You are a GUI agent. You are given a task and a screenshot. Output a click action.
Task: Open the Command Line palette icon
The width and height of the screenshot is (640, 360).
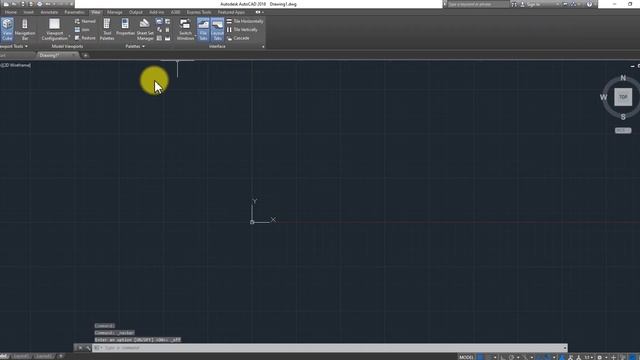[x=159, y=21]
